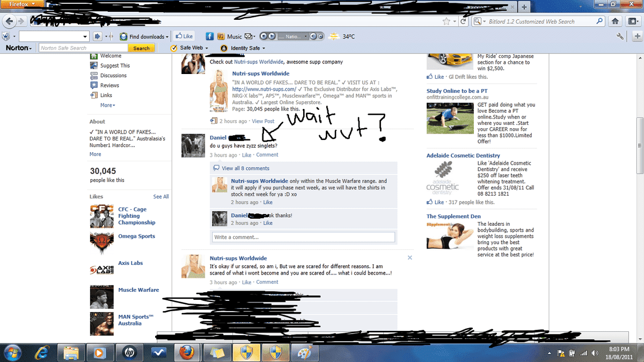
Task: Open the toolbar wrench settings icon
Action: click(620, 36)
